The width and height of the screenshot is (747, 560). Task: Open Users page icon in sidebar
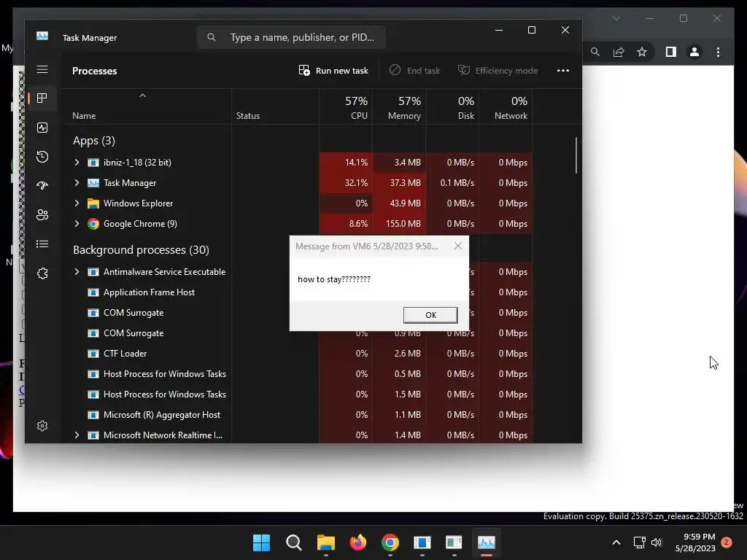coord(42,215)
